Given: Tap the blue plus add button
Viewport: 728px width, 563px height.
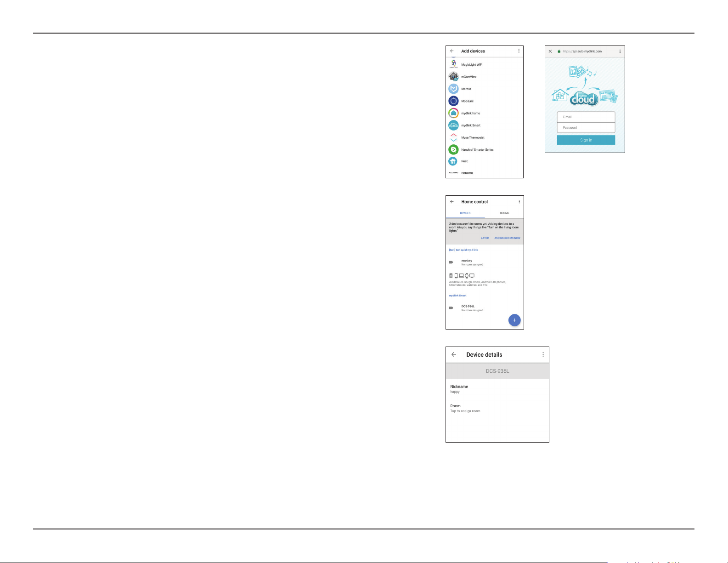Looking at the screenshot, I should (x=514, y=320).
